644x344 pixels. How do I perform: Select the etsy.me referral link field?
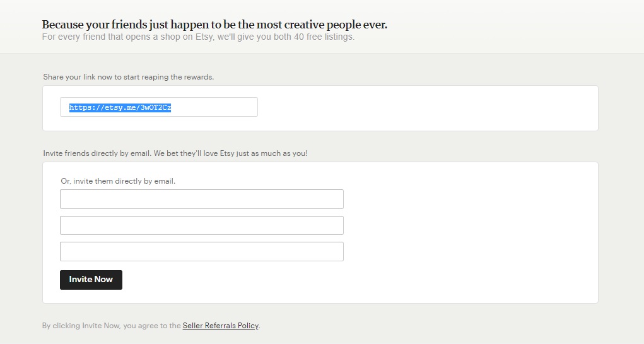[159, 107]
